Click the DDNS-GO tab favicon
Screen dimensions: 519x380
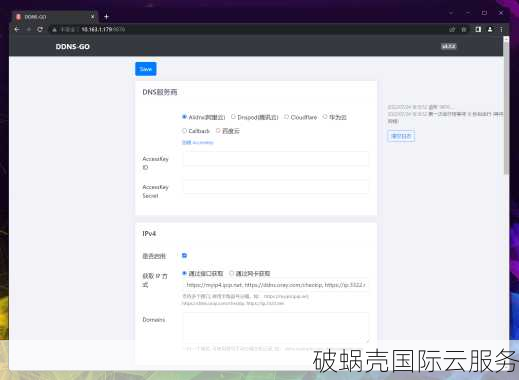[18, 16]
